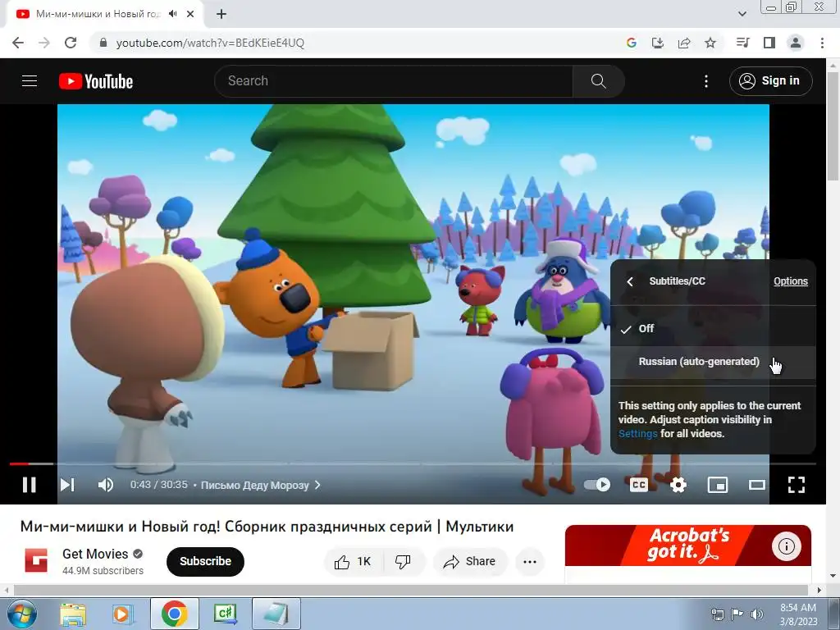The height and width of the screenshot is (630, 840).
Task: Toggle closed captions CC button
Action: (x=638, y=485)
